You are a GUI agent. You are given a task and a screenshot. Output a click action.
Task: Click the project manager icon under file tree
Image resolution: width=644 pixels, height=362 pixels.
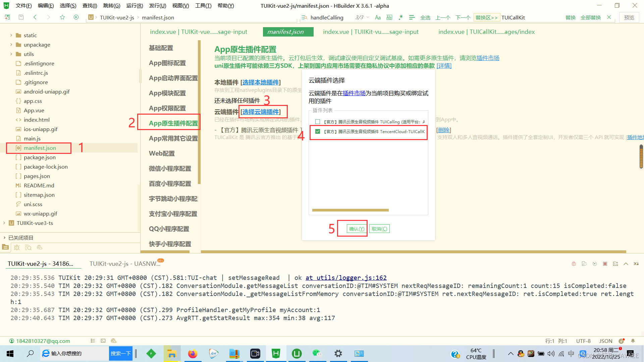tap(5, 247)
